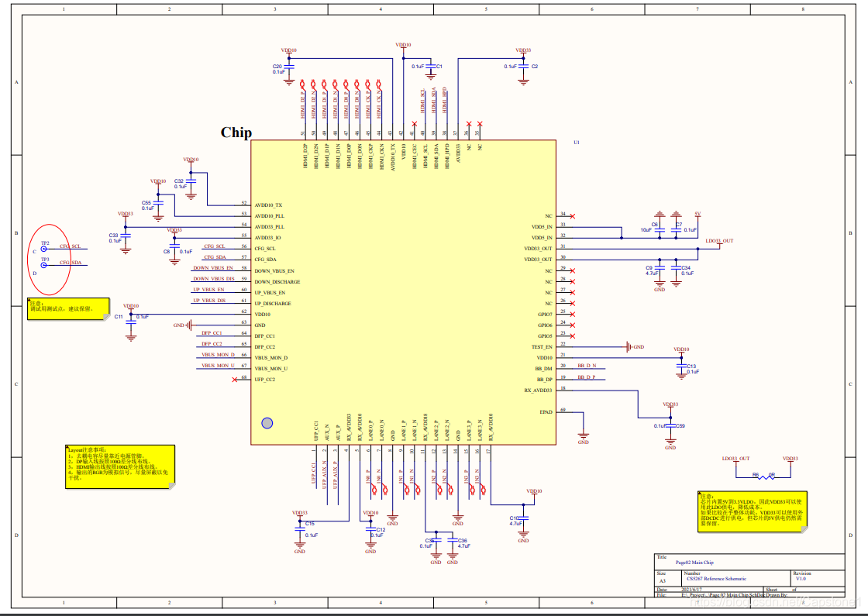This screenshot has width=868, height=616.
Task: Select capacitor C15 symbol
Action: [x=299, y=529]
